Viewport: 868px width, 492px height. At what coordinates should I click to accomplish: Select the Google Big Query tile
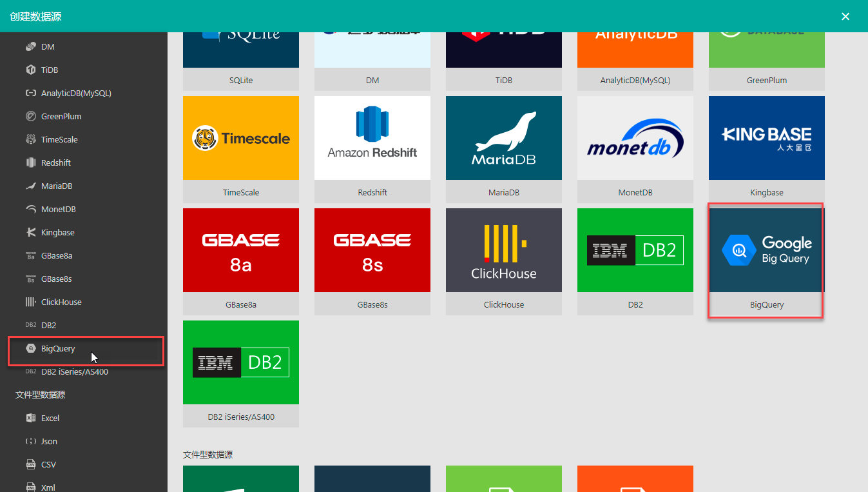[767, 262]
